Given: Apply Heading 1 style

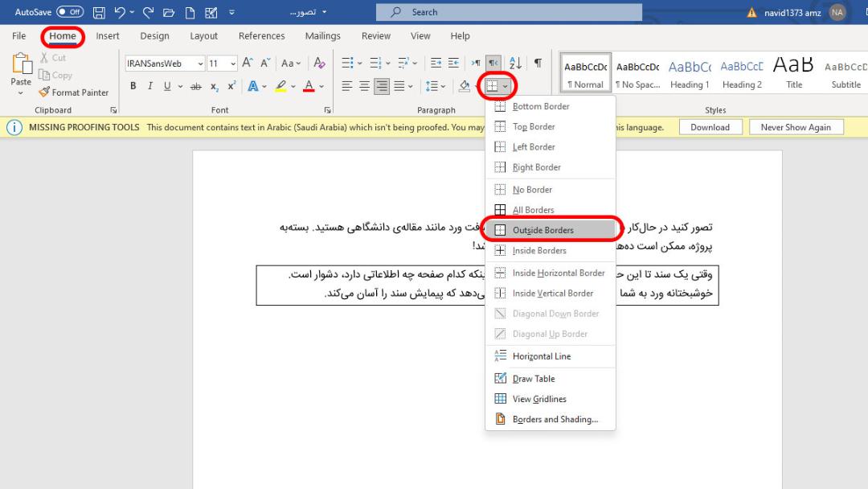Looking at the screenshot, I should (x=690, y=73).
